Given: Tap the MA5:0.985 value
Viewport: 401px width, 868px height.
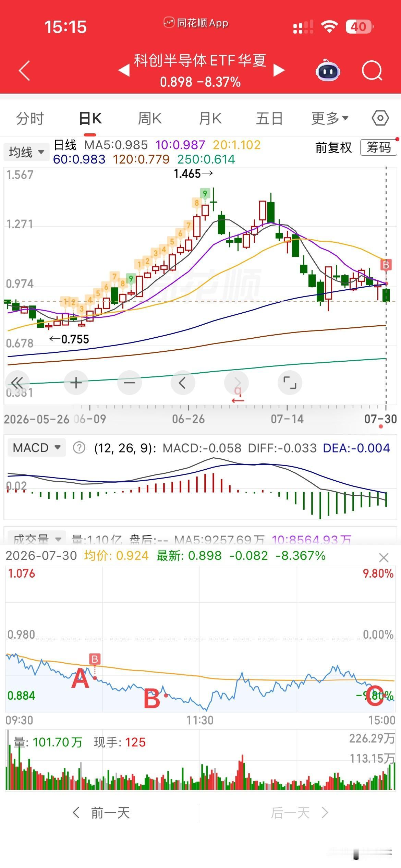Looking at the screenshot, I should [x=116, y=145].
